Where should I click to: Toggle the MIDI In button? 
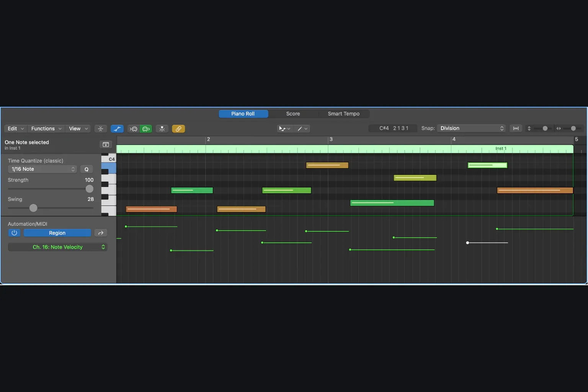pyautogui.click(x=133, y=129)
